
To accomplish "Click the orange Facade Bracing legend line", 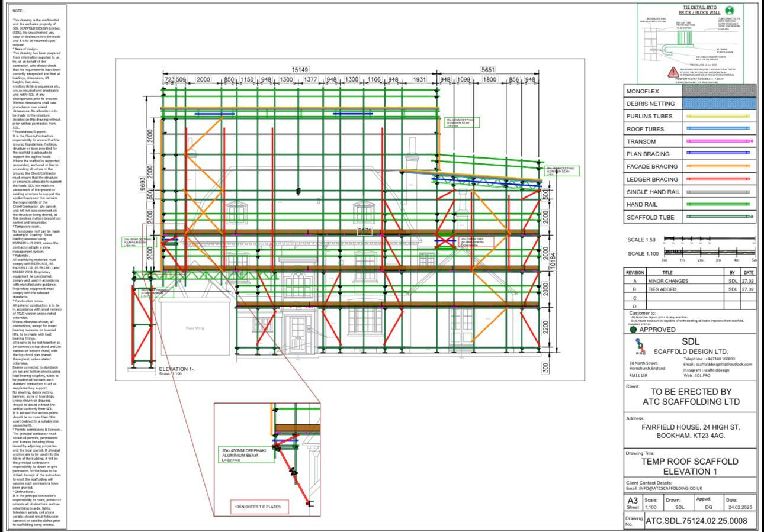I will coord(718,166).
